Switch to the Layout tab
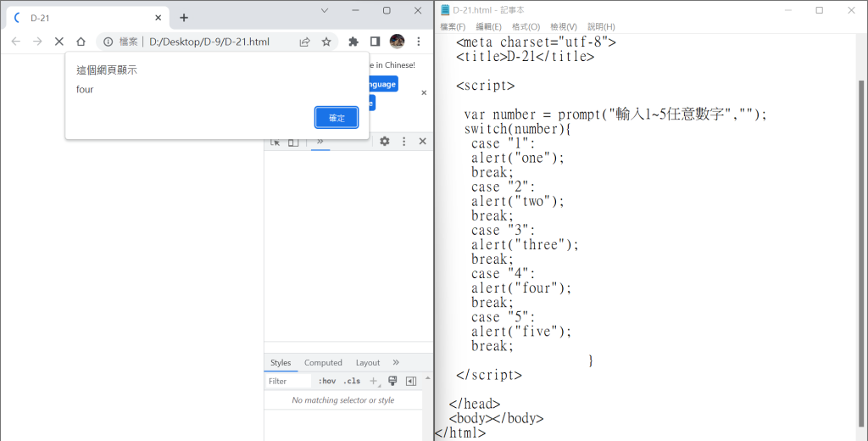 pyautogui.click(x=368, y=362)
